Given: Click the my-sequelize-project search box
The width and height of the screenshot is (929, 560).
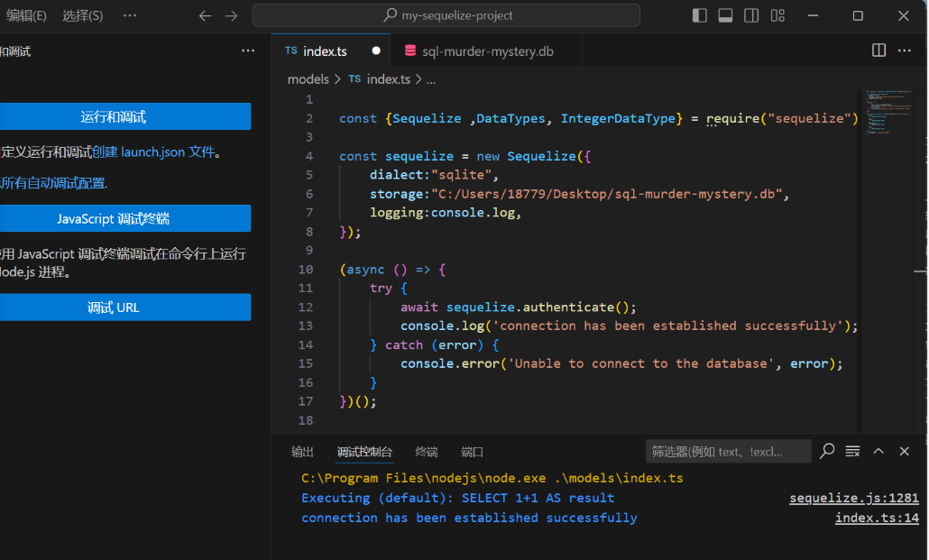Looking at the screenshot, I should 446,15.
